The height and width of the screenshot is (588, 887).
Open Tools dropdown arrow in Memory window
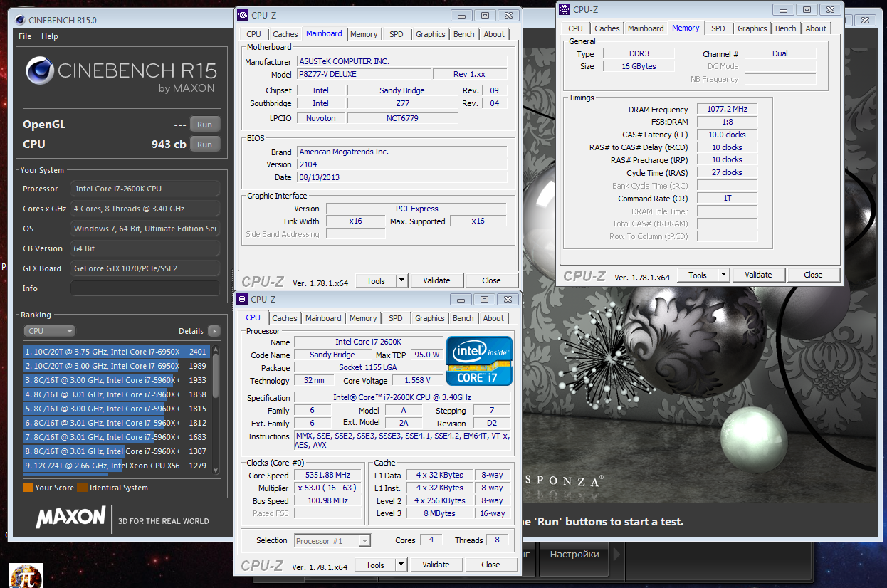coord(723,275)
